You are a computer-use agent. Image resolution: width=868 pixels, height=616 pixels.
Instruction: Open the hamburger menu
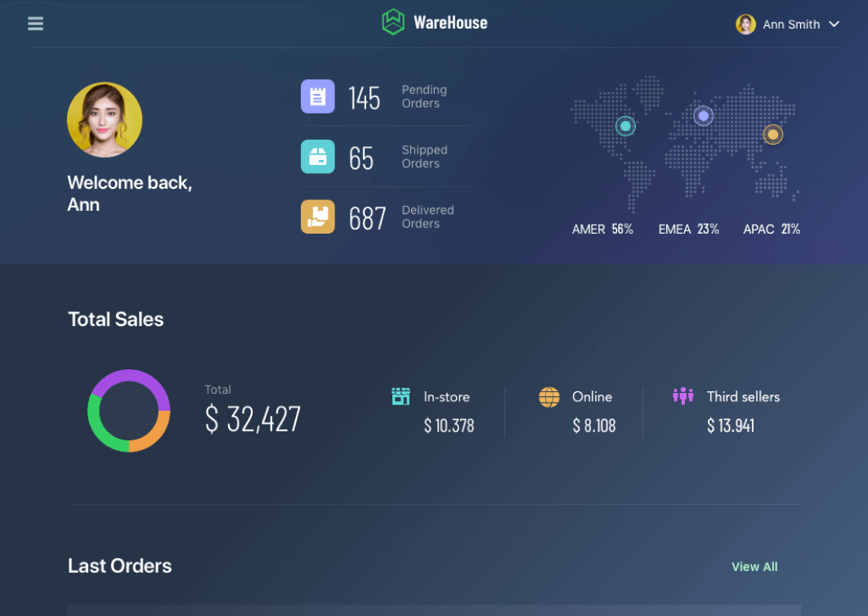pyautogui.click(x=35, y=23)
